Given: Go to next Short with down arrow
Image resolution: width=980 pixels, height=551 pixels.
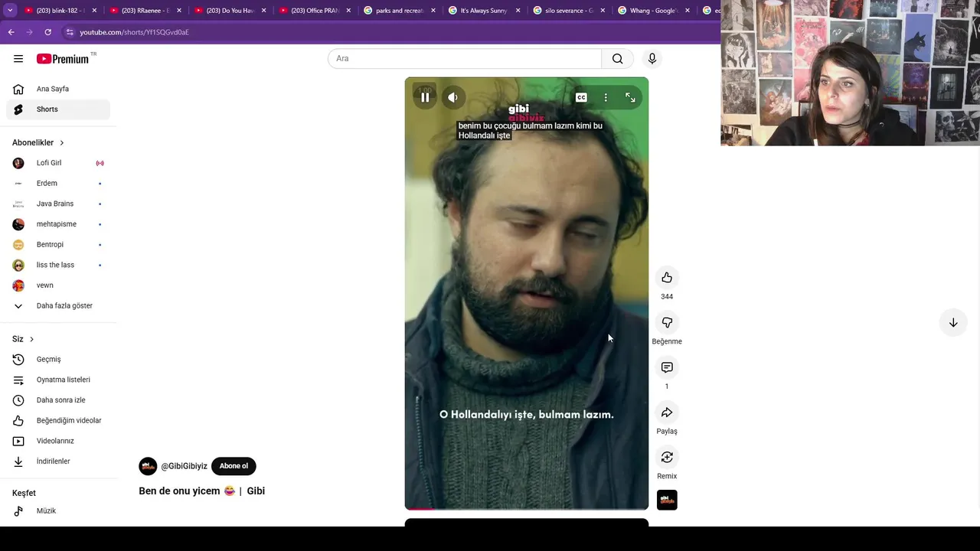Looking at the screenshot, I should click(x=953, y=323).
